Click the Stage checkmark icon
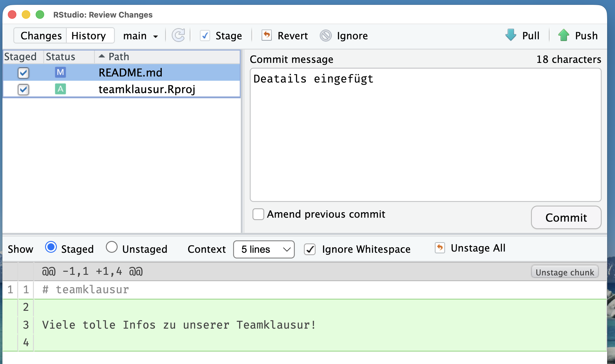The height and width of the screenshot is (364, 615). point(205,36)
